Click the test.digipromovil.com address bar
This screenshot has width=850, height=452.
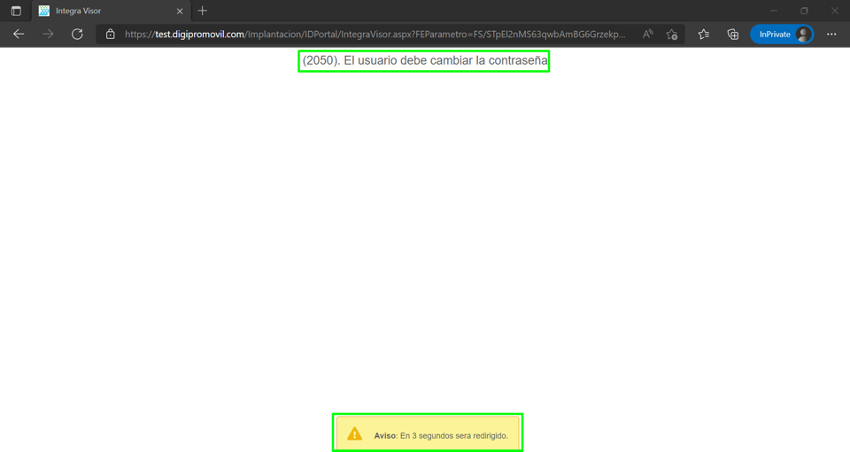(375, 34)
